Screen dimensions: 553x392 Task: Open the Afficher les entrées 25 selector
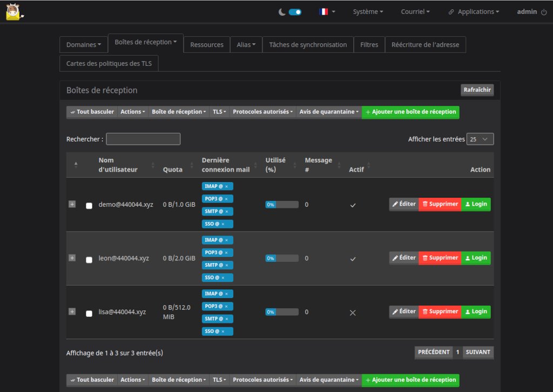click(x=480, y=139)
